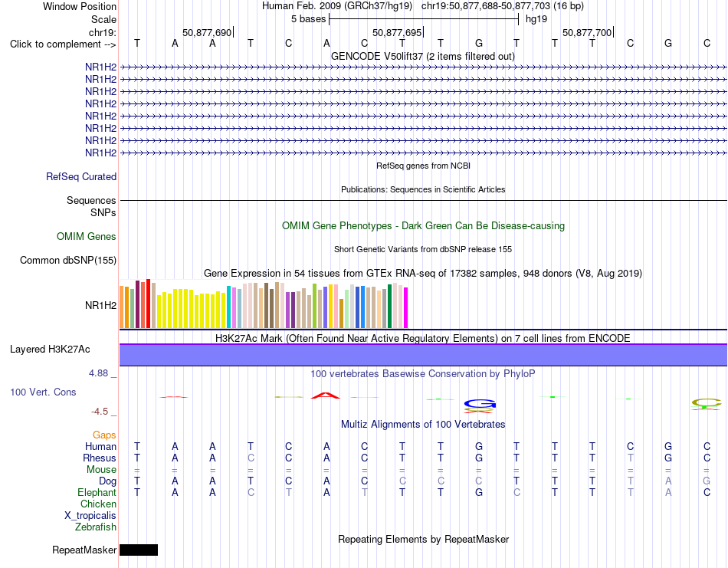Click the hg19 label beside scale bar
Viewport: 728px width, 568px height.
536,19
